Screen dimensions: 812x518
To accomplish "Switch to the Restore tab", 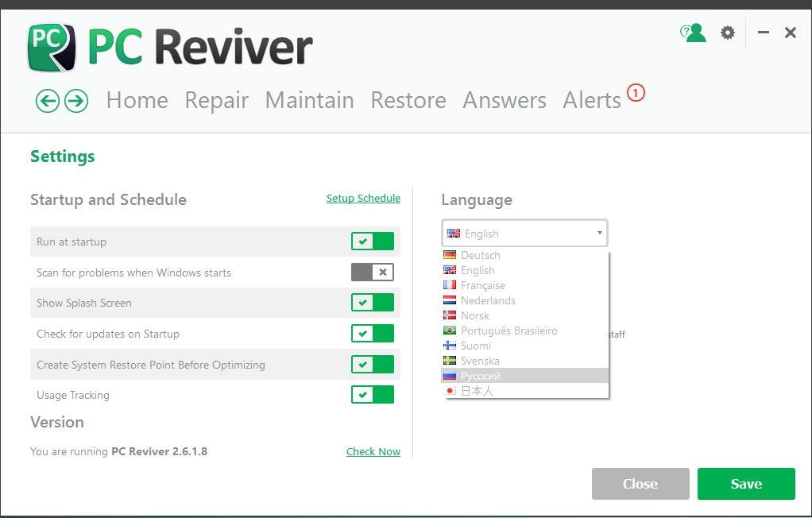I will (408, 100).
